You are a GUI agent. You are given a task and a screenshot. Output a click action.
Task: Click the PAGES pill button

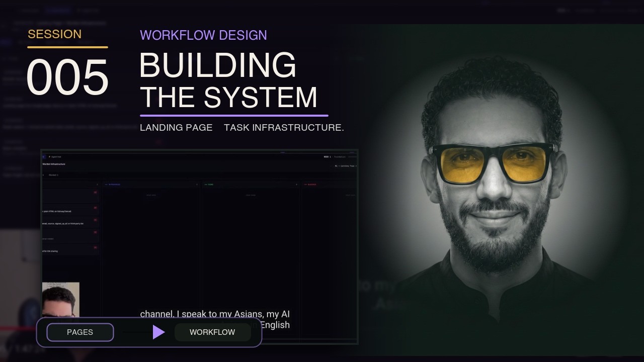pos(80,332)
